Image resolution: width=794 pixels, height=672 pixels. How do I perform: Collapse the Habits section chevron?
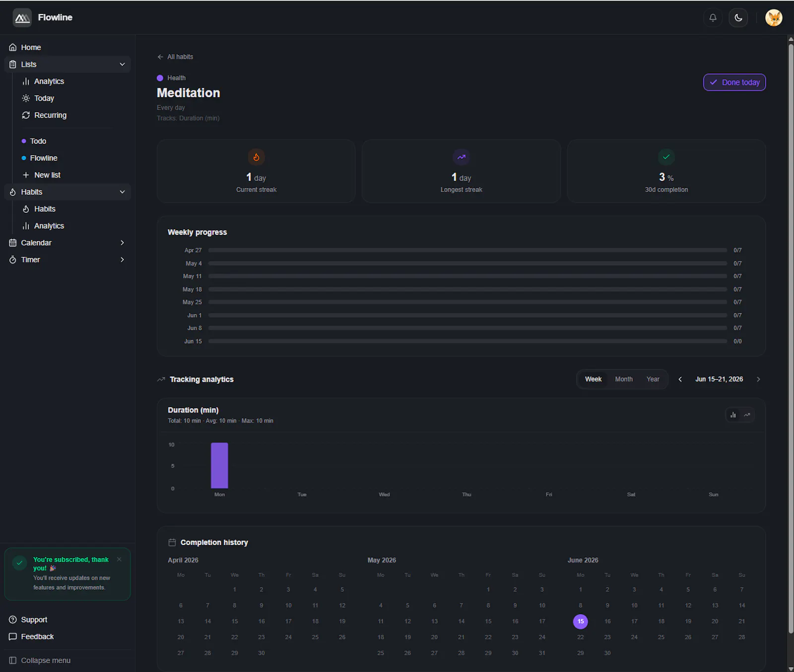click(x=122, y=192)
